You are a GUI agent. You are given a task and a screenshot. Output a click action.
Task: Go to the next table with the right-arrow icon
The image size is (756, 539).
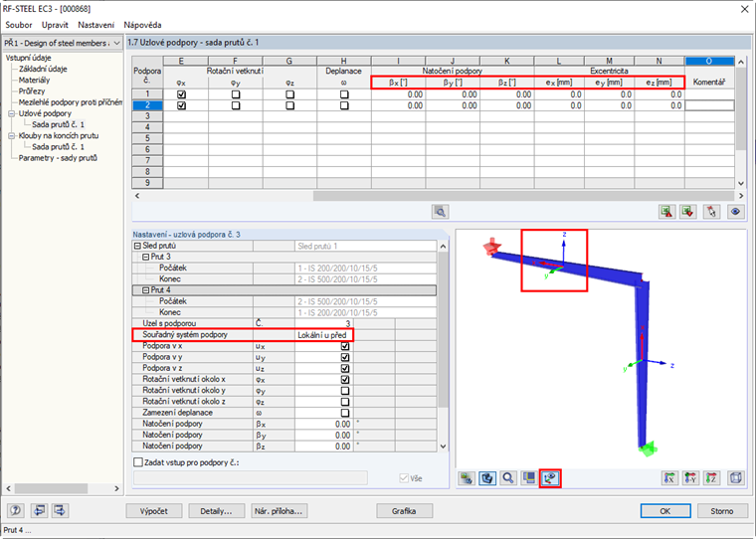point(61,510)
